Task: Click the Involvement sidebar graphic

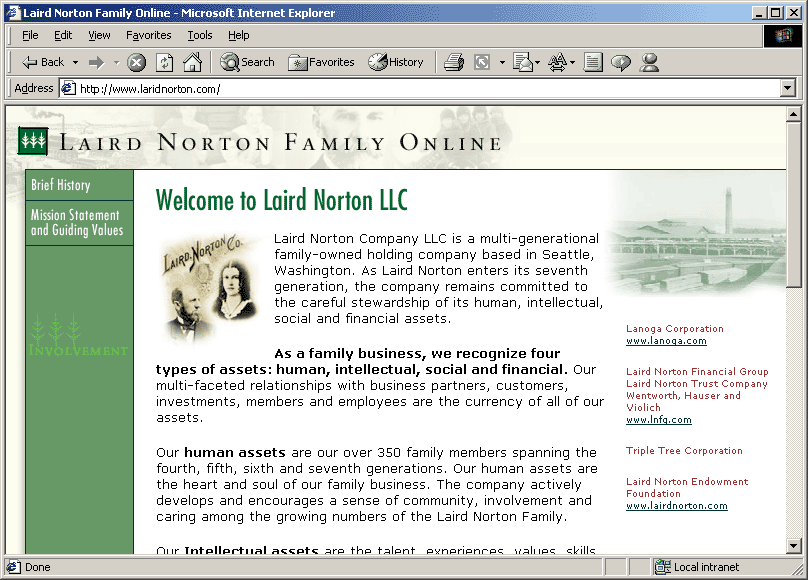Action: [x=77, y=335]
